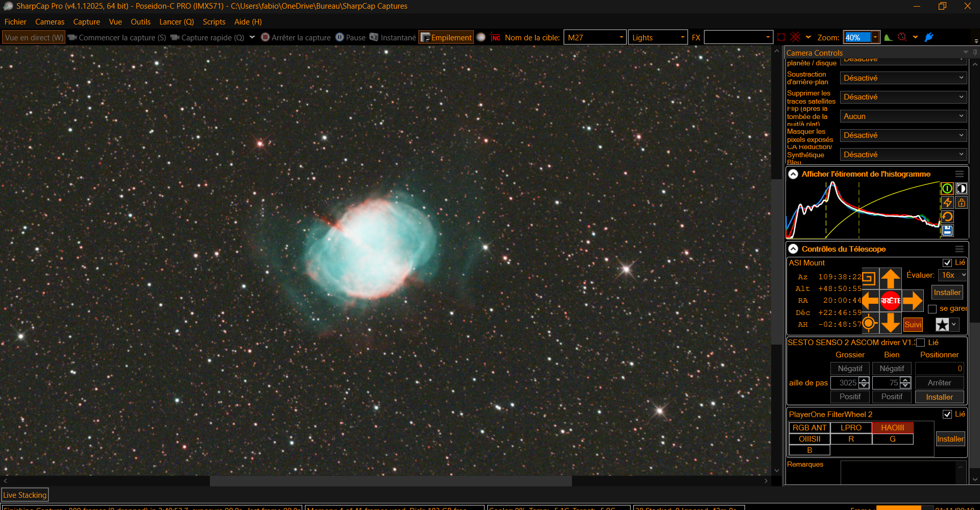Click the red ING toolbar icon

pos(495,37)
